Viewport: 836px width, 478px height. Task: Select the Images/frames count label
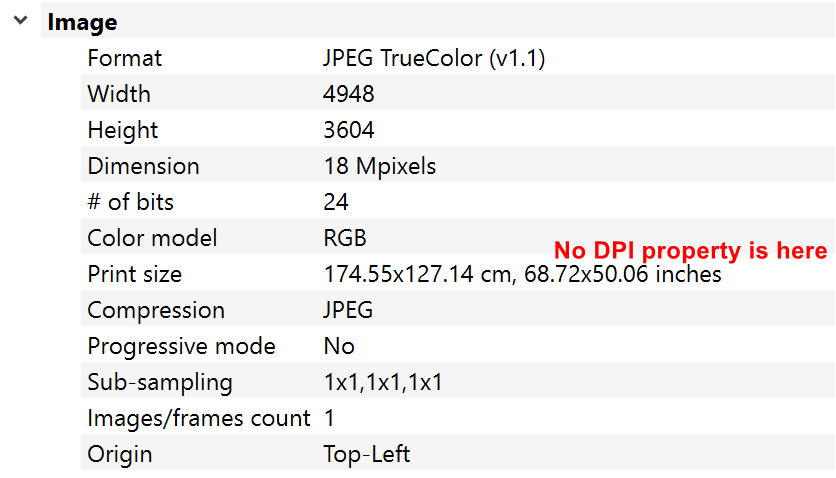pyautogui.click(x=199, y=418)
